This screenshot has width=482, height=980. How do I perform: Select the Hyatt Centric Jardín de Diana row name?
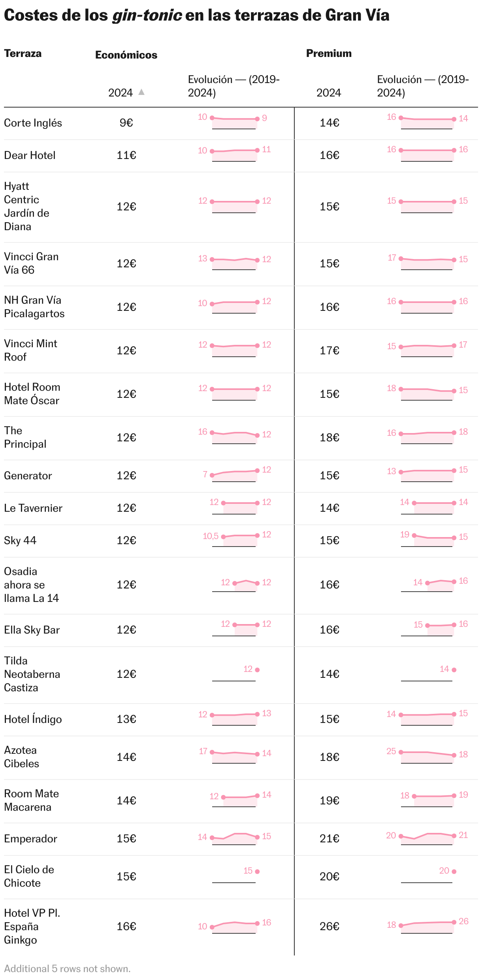click(26, 206)
